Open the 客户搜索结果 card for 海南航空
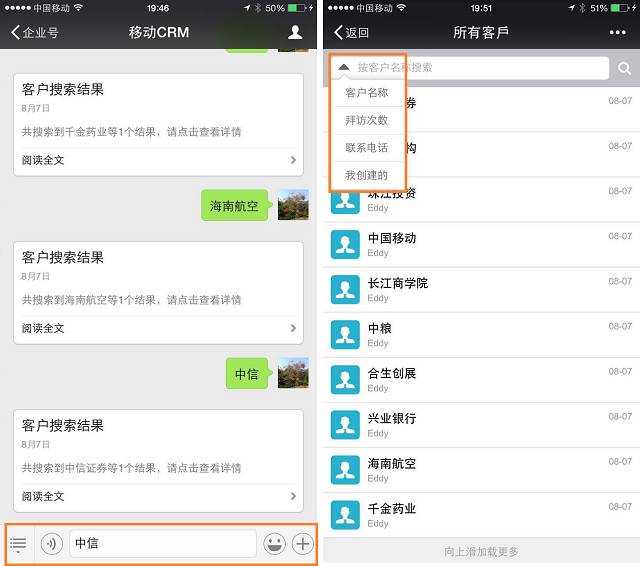Viewport: 640px width, 566px height. pyautogui.click(x=158, y=293)
